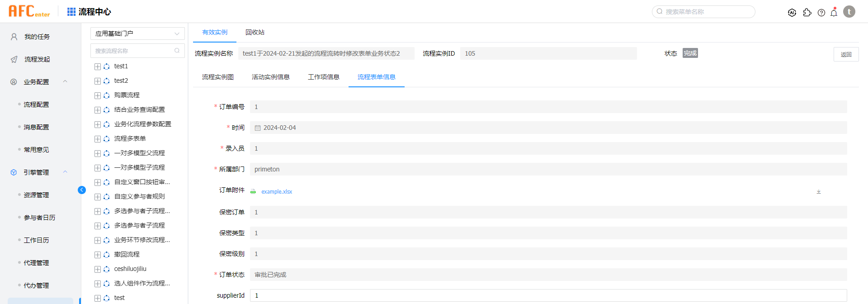The image size is (868, 304).
Task: Click the search magnifier in process name box
Action: point(177,51)
